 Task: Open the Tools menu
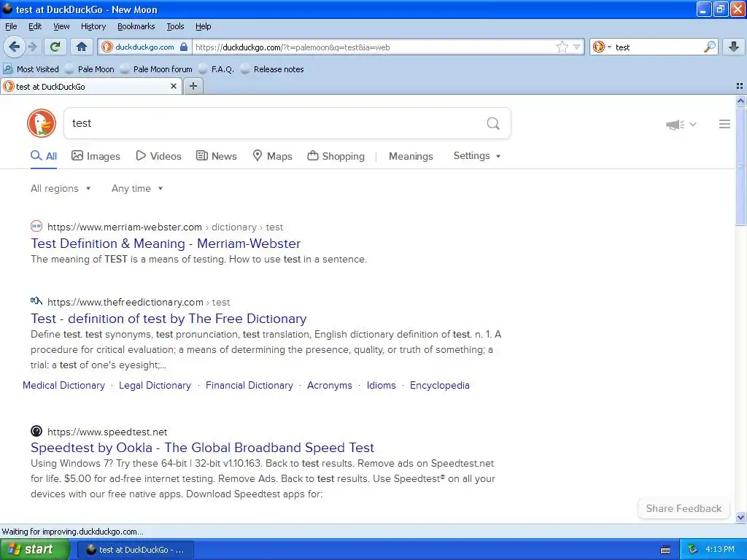pyautogui.click(x=175, y=26)
